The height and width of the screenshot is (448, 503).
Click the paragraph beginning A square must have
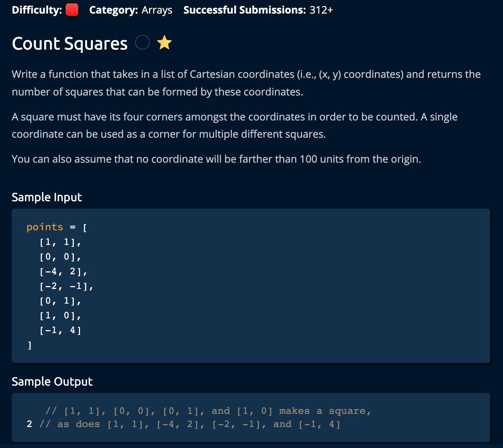coord(235,126)
